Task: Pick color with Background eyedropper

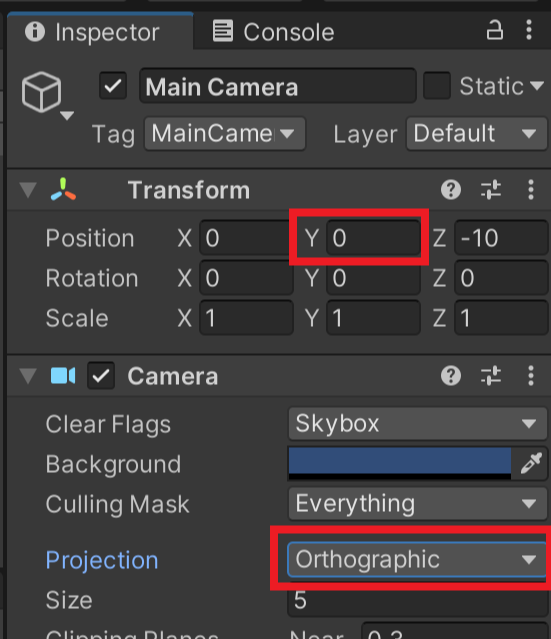Action: (531, 463)
